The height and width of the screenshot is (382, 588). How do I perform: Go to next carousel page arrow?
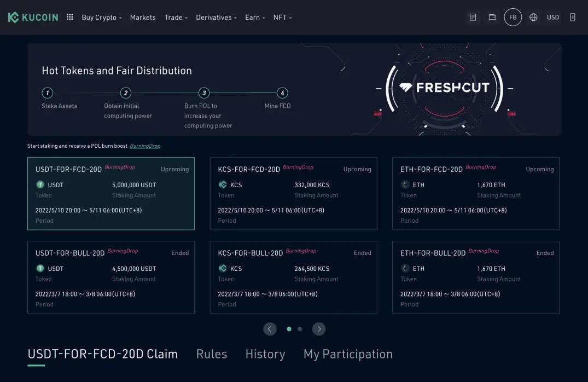click(x=319, y=329)
